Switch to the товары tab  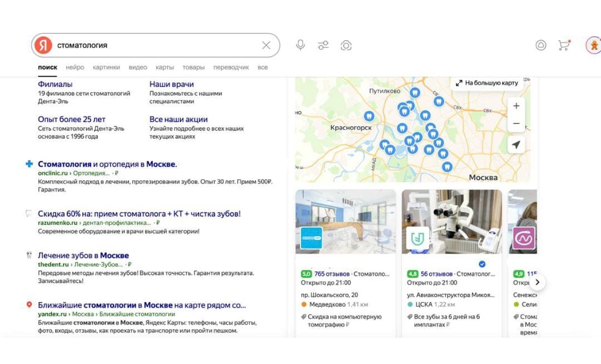coord(193,67)
